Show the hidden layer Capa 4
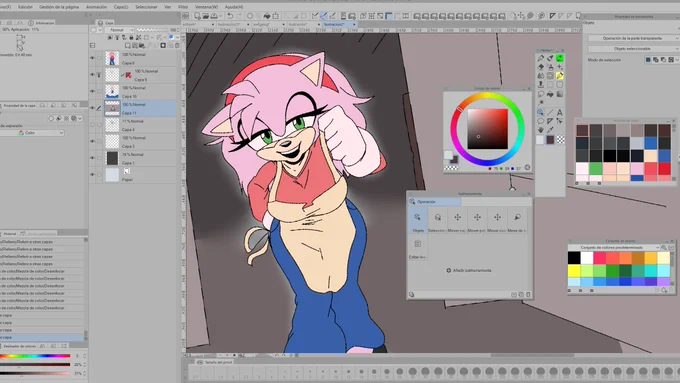680x383 pixels. pyautogui.click(x=92, y=125)
